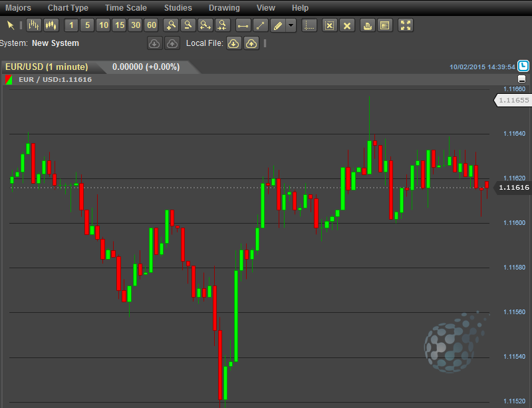Select the EUR/USD (1 minute) tab

[47, 67]
